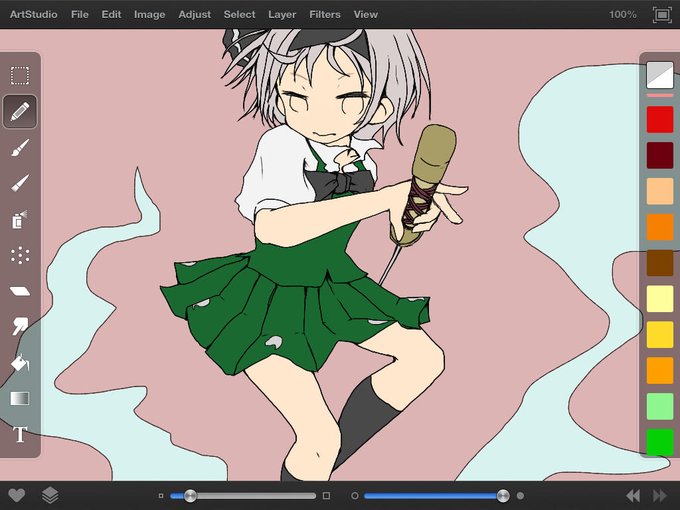Screen dimensions: 680x510
Task: Pick the pale yellow swatch
Action: [x=660, y=299]
